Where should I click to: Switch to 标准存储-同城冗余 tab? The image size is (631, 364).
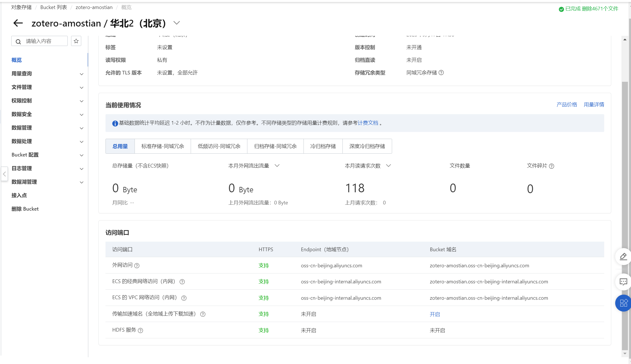[x=163, y=146]
